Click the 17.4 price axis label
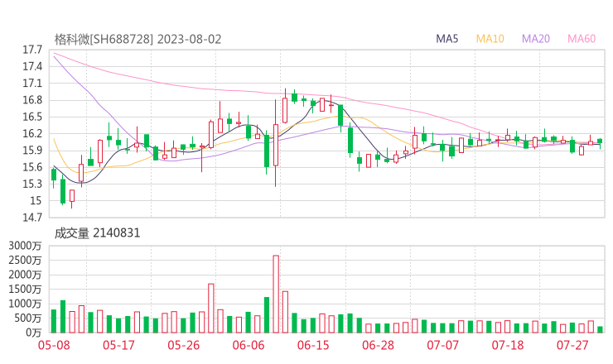 [x=32, y=67]
